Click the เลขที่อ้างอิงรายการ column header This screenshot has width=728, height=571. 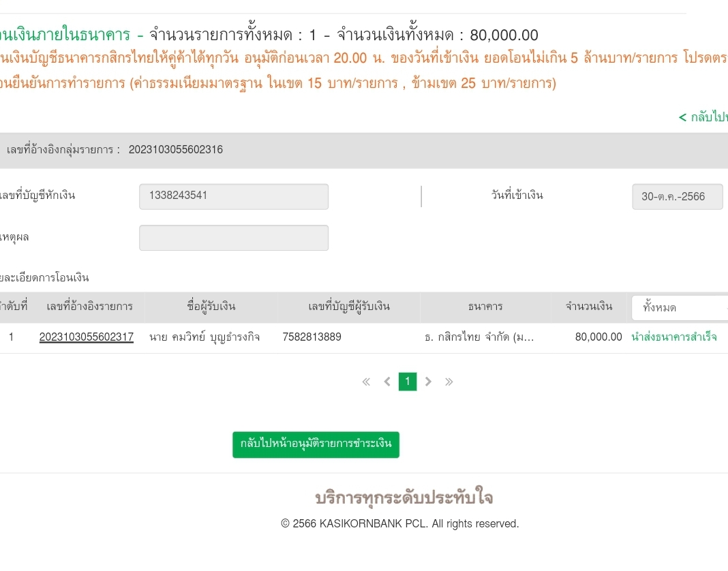[x=89, y=307]
